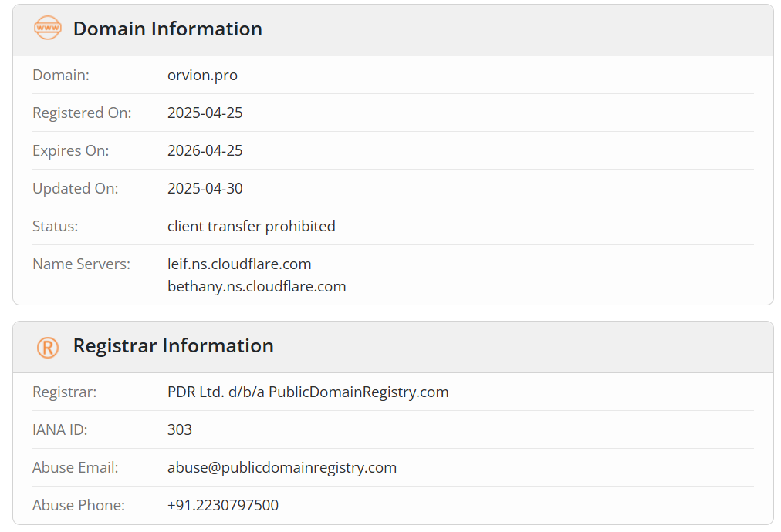This screenshot has height=532, width=781.
Task: Click the Registered On label
Action: point(82,113)
